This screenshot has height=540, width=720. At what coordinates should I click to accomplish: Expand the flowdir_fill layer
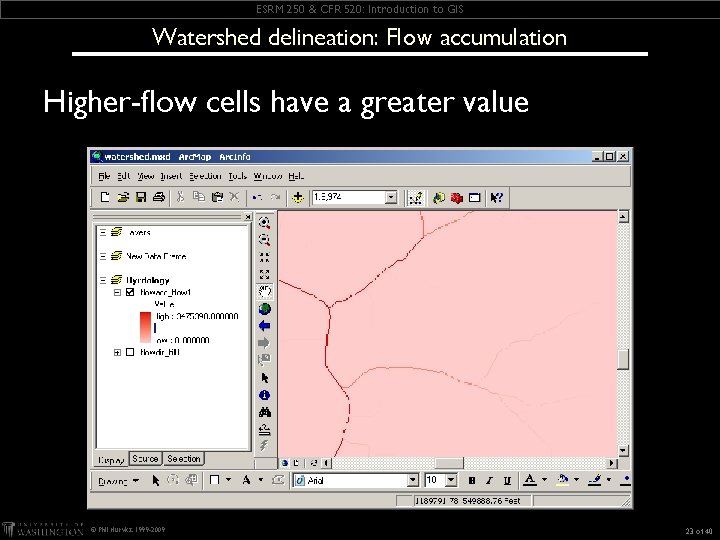117,352
